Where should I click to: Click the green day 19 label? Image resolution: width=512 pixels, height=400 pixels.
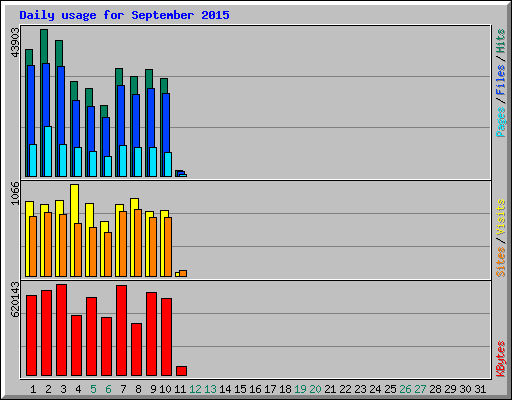300,389
